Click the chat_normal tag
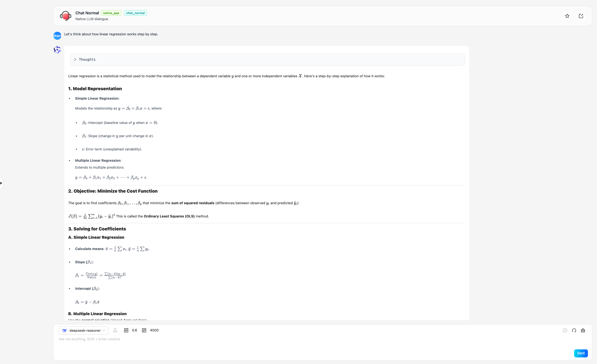597x364 pixels. (x=135, y=13)
